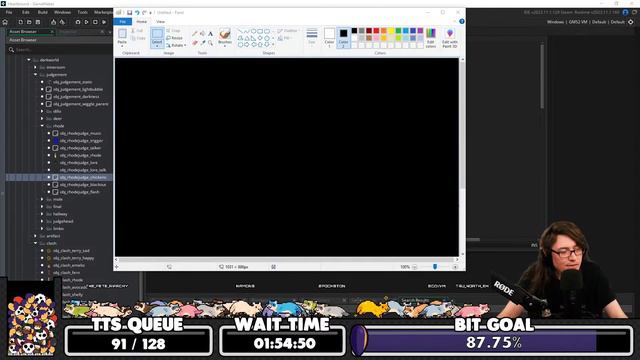Open the GameMaker File menu
Image resolution: width=640 pixels, height=360 pixels.
click(9, 12)
